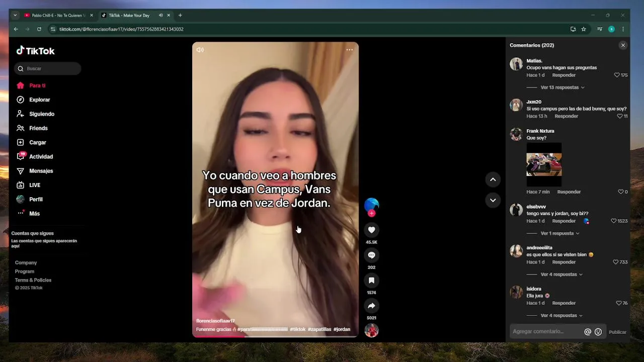Image resolution: width=644 pixels, height=362 pixels.
Task: Go back in browser history
Action: [16, 29]
